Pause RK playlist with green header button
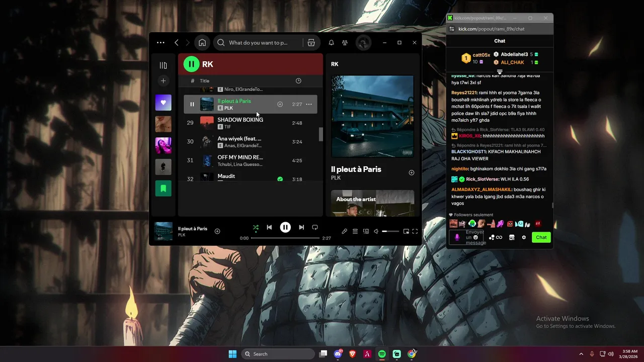Screen dimensions: 644x362 tap(191, 64)
